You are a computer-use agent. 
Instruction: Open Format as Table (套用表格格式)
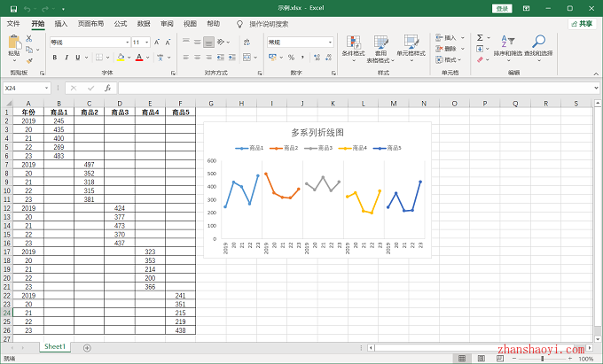380,49
